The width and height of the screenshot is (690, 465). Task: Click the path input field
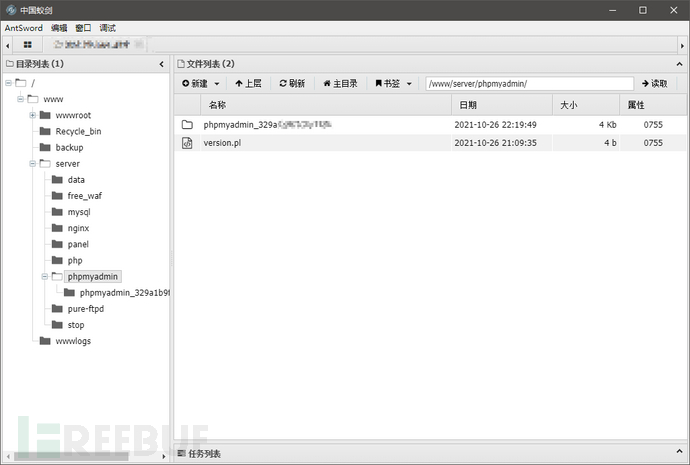coord(529,84)
